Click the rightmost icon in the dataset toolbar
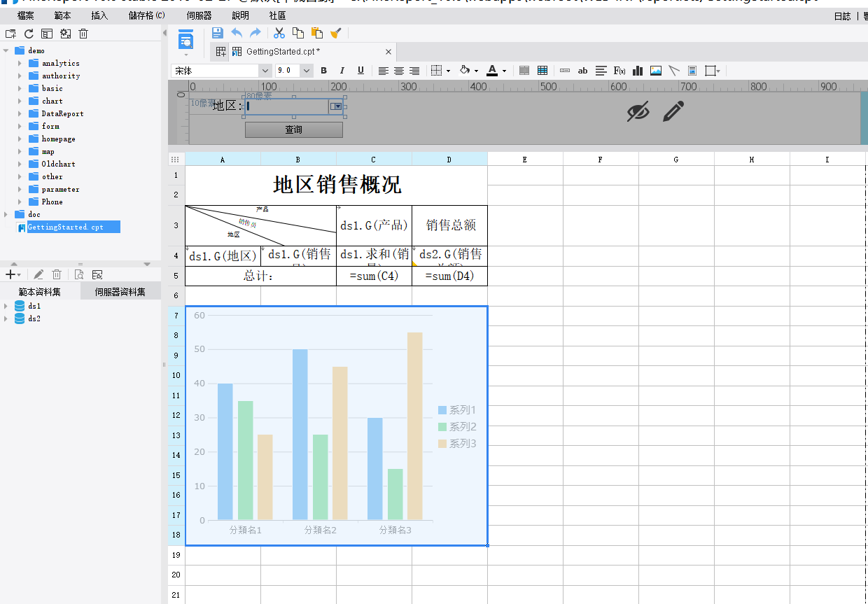This screenshot has height=604, width=868. [97, 274]
